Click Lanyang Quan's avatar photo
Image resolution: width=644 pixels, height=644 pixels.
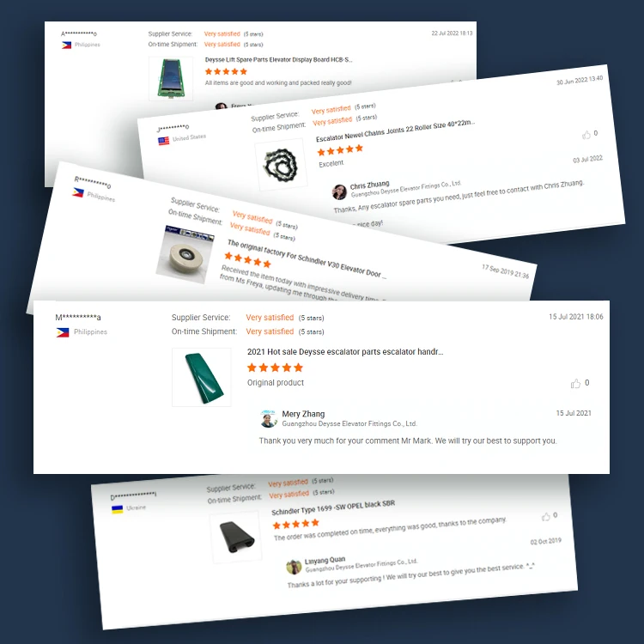(294, 568)
